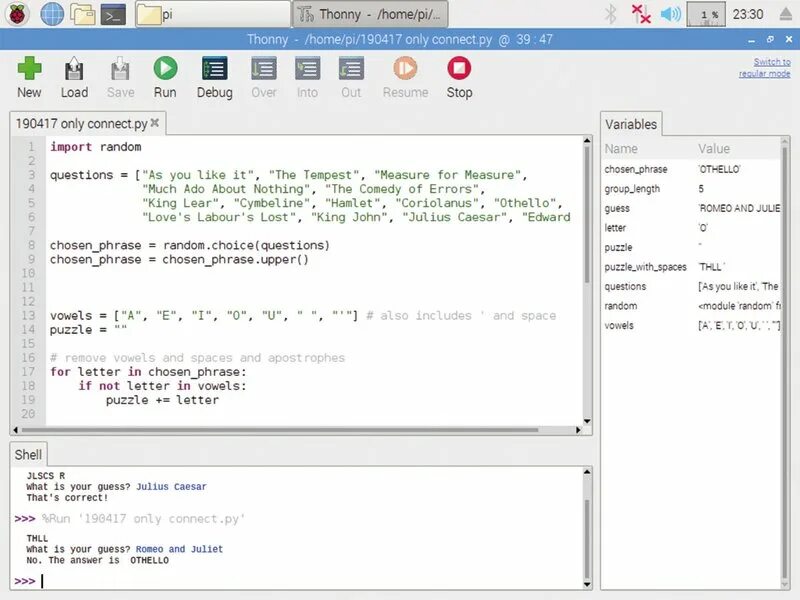The width and height of the screenshot is (800, 600).
Task: Create a new file with New button
Action: point(29,78)
